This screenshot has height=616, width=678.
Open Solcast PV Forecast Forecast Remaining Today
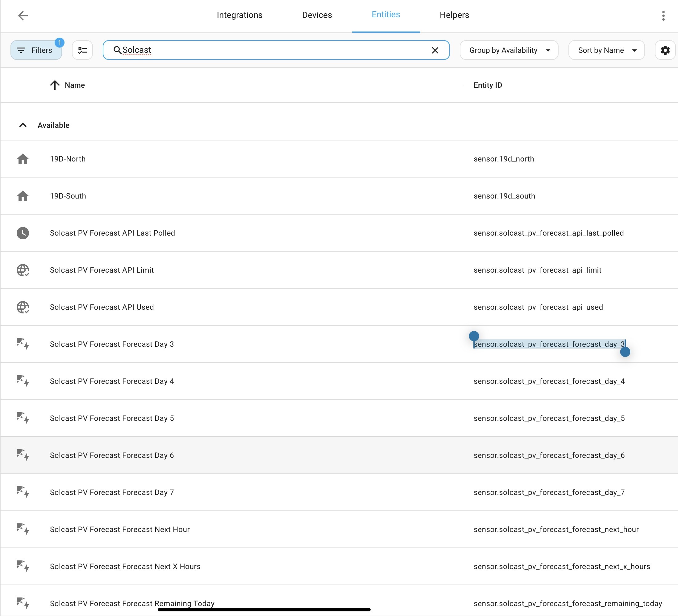(x=132, y=603)
